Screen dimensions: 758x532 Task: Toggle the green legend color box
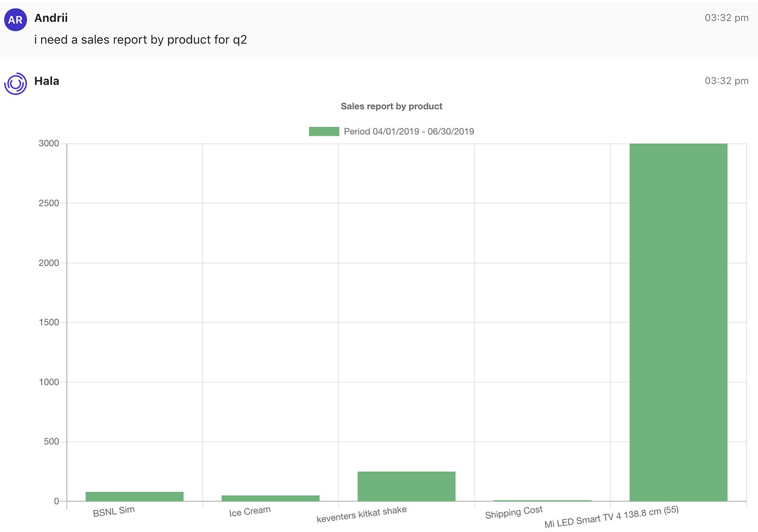[324, 132]
